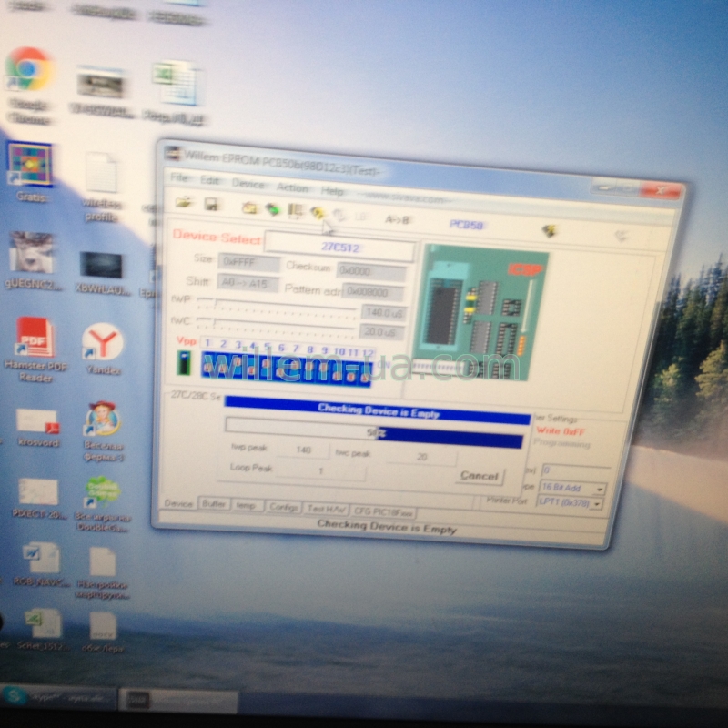Open the Skype taskbar button

(x=58, y=697)
